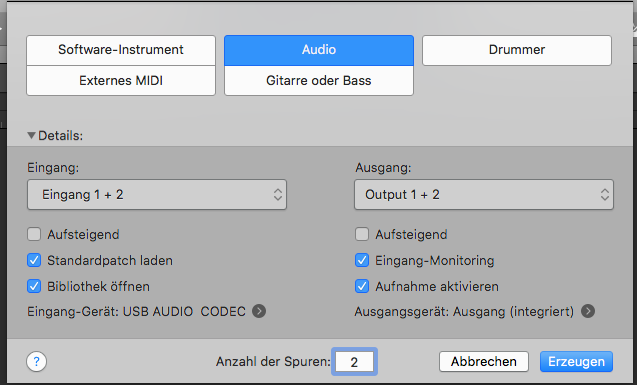The width and height of the screenshot is (637, 385).
Task: Click the Erzeugen button
Action: [576, 361]
